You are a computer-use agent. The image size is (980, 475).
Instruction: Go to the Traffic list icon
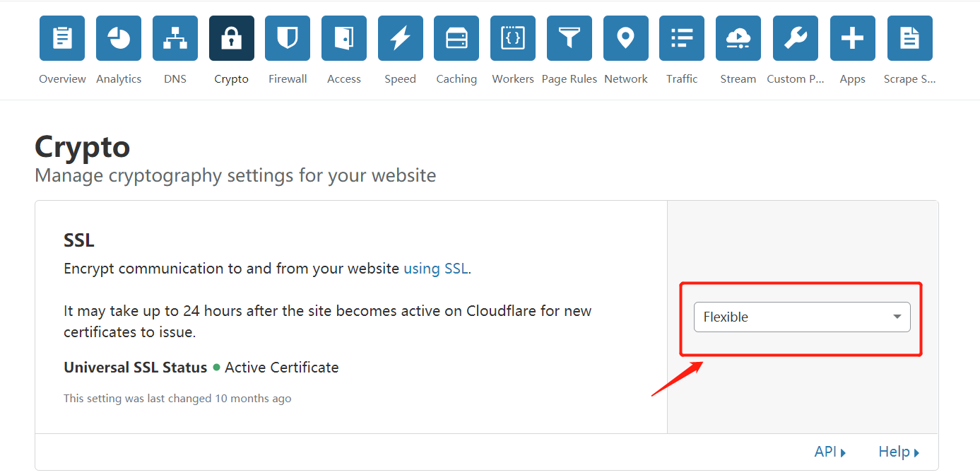click(682, 38)
